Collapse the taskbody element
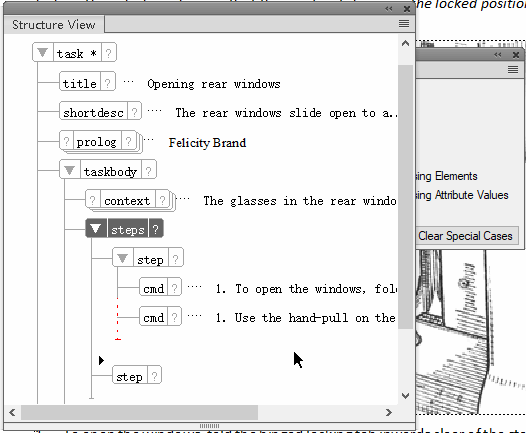This screenshot has width=526, height=433. point(69,170)
